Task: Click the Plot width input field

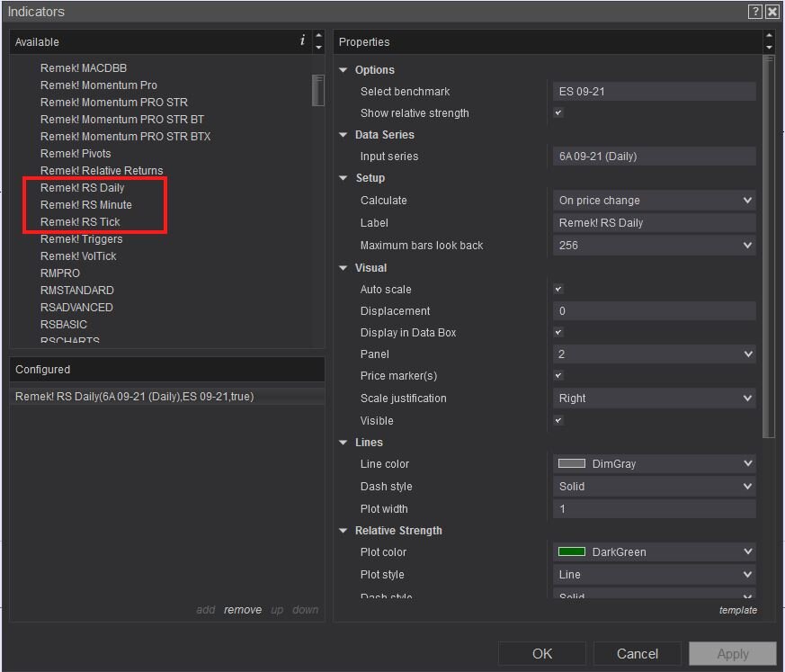Action: [655, 509]
